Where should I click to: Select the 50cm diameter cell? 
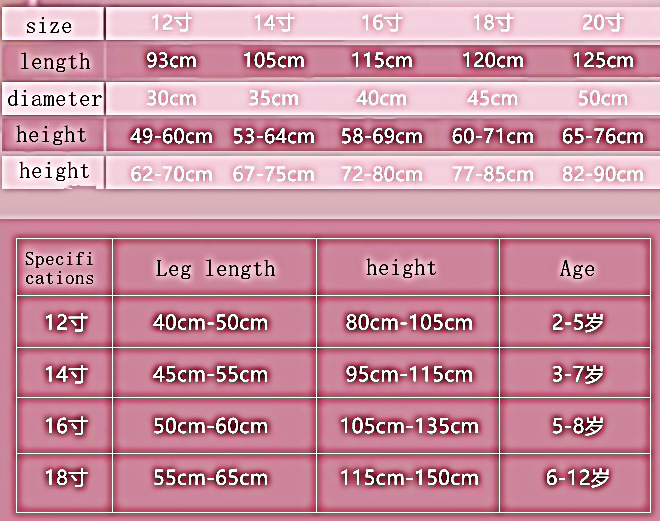pos(603,98)
